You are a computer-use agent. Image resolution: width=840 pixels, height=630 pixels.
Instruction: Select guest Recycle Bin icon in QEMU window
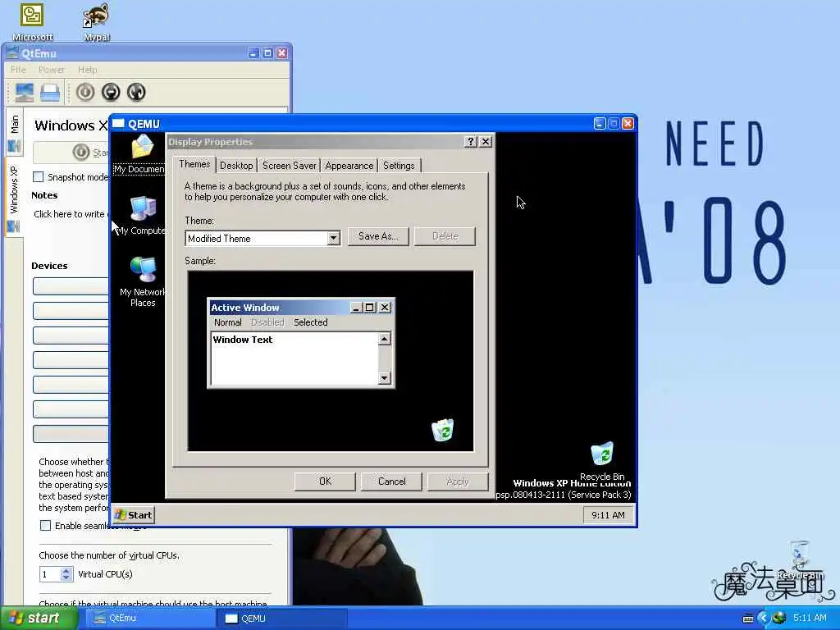[x=602, y=461]
